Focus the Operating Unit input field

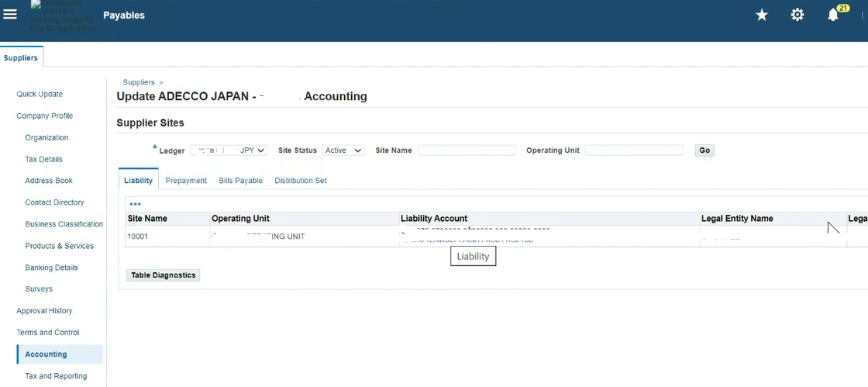click(635, 150)
